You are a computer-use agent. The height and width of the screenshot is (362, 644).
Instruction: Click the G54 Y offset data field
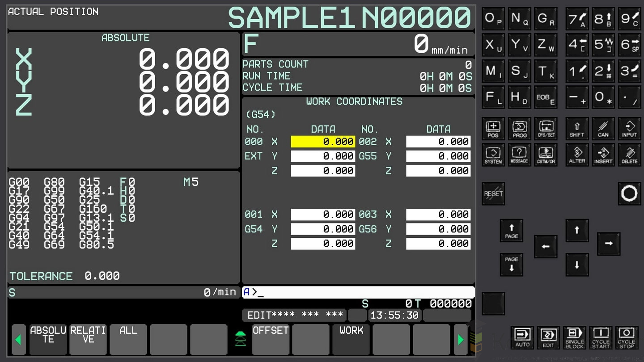tap(323, 229)
